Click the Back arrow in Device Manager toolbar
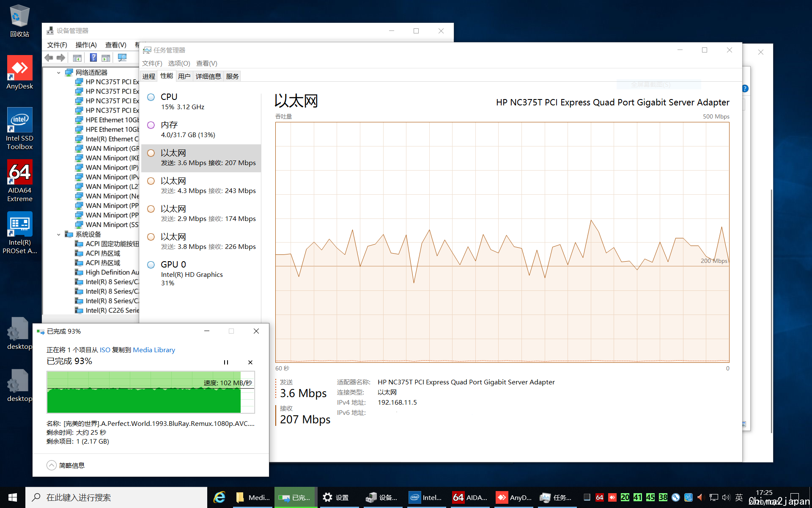The image size is (812, 508). click(49, 58)
